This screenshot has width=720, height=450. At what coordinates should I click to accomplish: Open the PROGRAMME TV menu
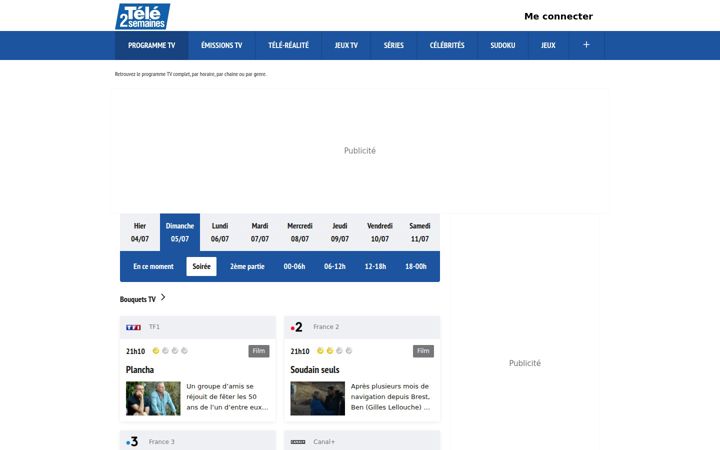point(152,45)
